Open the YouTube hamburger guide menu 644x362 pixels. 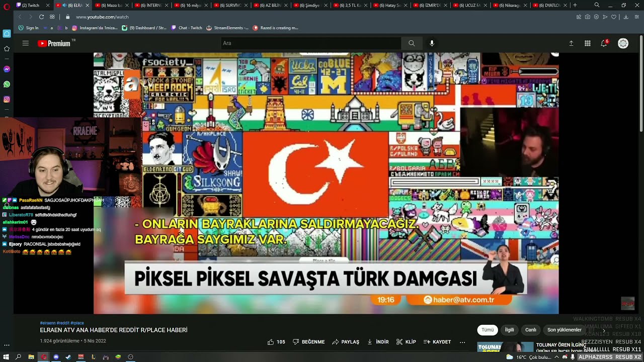point(26,43)
